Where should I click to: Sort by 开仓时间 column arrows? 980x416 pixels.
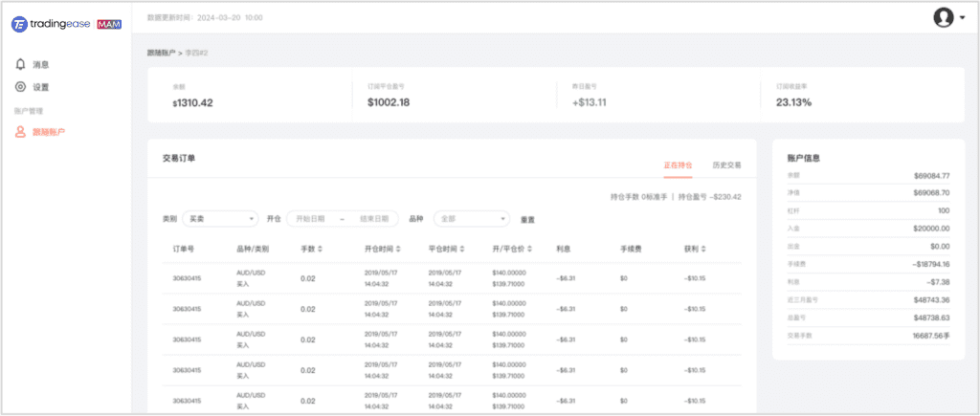point(402,249)
